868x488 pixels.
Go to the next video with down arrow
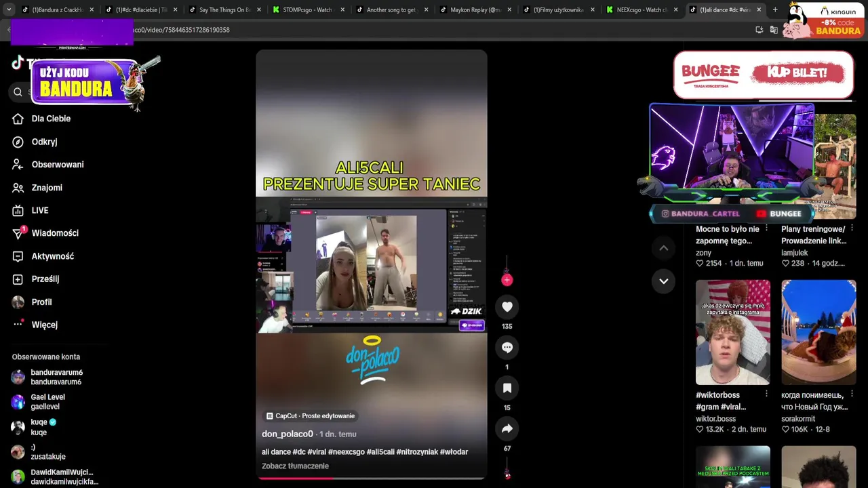[x=664, y=281]
